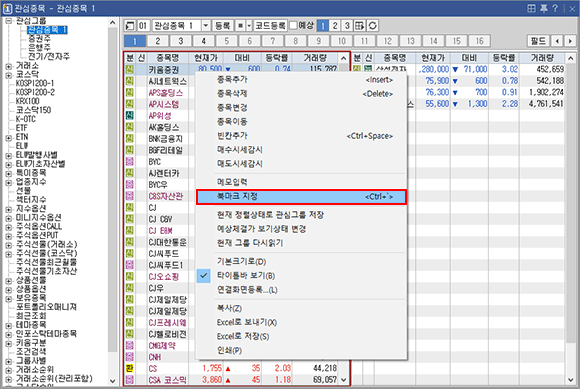This screenshot has width=580, height=389.
Task: Click the left tree panel's vertical scrollbar thumb
Action: [112, 189]
